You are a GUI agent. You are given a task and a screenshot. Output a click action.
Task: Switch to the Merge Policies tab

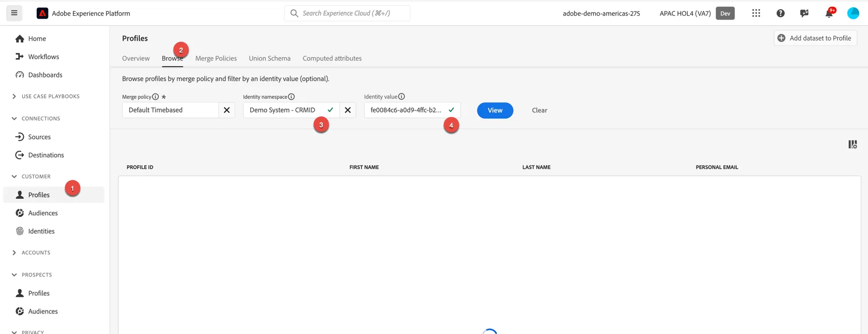(216, 59)
